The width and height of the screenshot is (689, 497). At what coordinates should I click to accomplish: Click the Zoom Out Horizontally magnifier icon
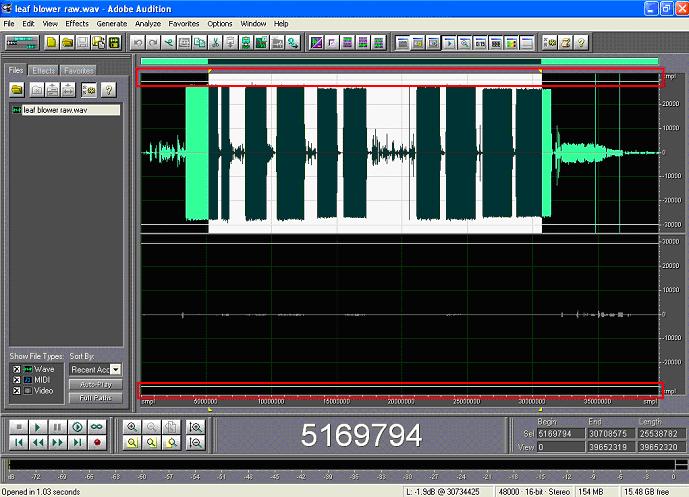(152, 427)
